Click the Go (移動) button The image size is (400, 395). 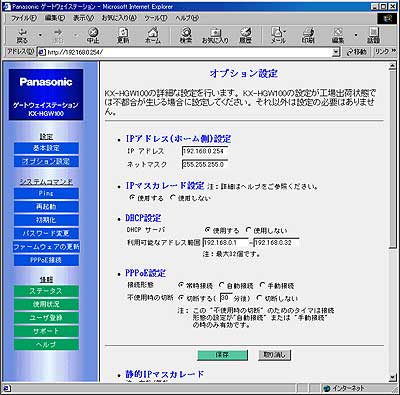click(x=356, y=52)
